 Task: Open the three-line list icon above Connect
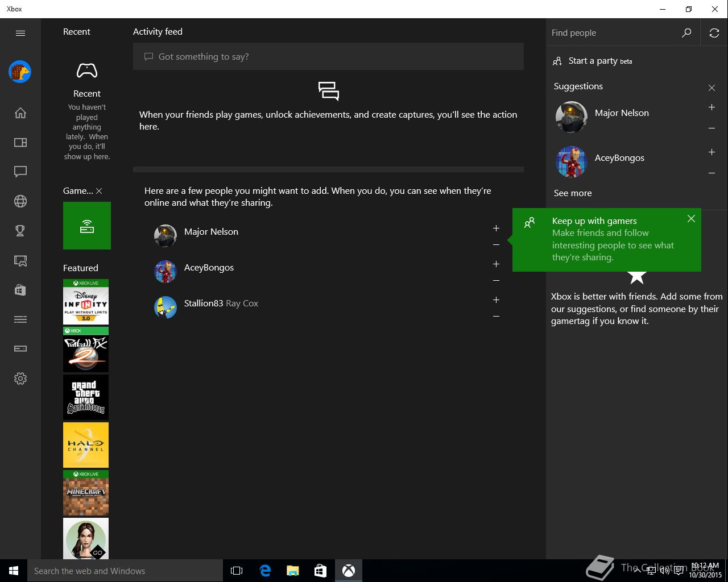click(20, 319)
